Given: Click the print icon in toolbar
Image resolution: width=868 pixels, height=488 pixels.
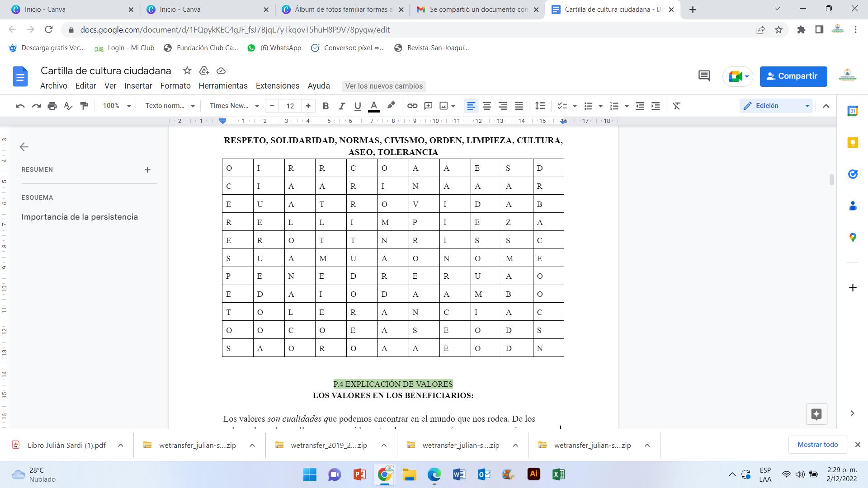Looking at the screenshot, I should 52,106.
